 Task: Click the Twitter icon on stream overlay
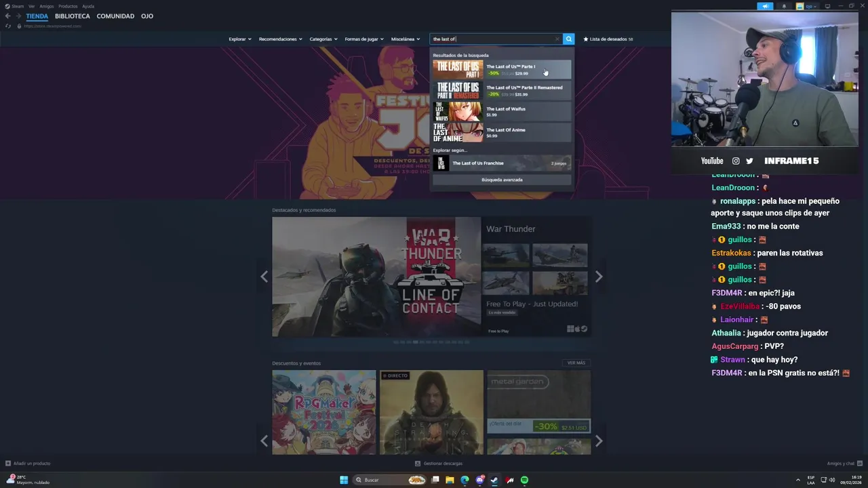749,161
